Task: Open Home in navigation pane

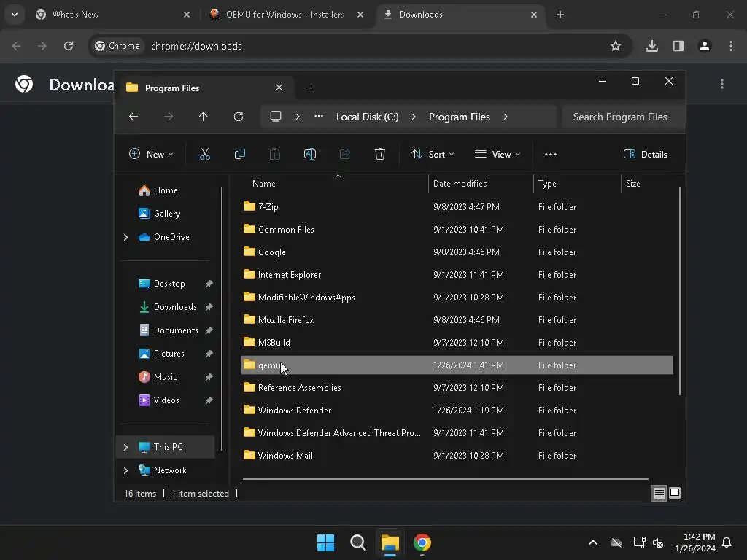Action: [x=165, y=190]
